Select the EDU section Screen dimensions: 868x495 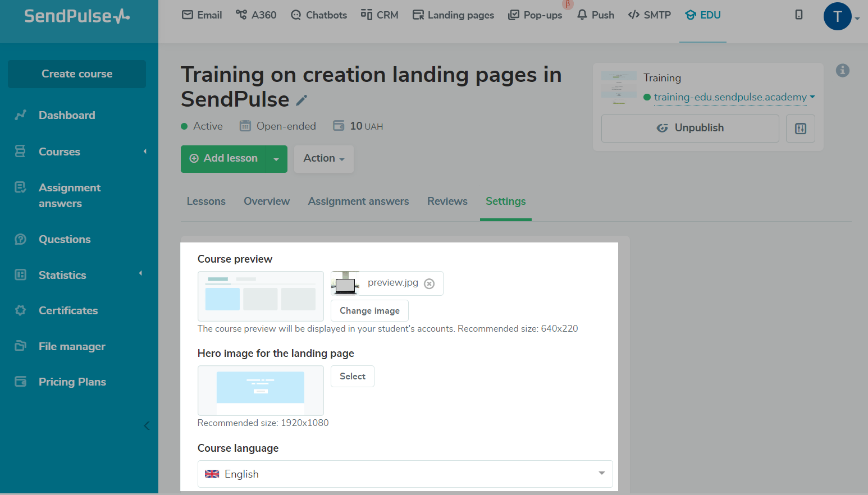[x=703, y=15]
